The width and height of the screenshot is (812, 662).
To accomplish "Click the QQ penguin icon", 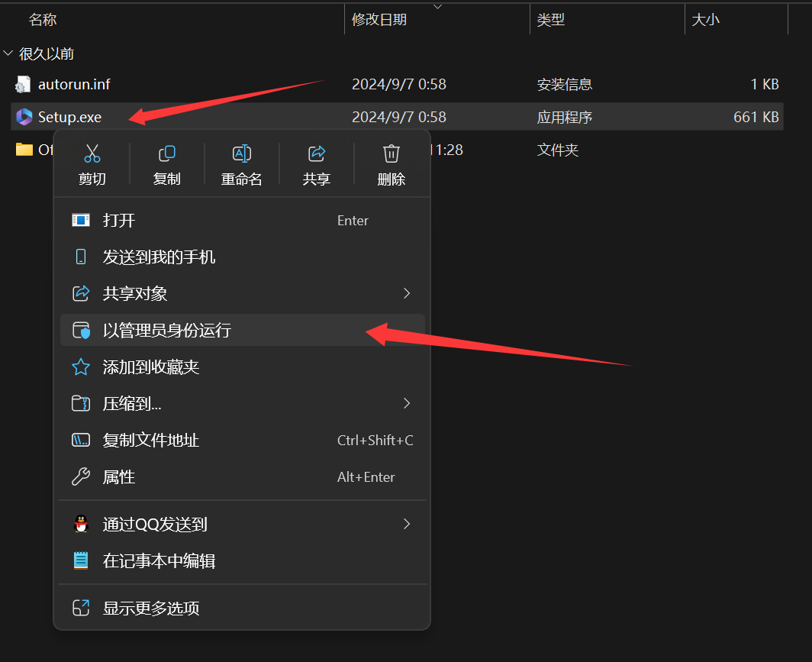I will click(x=81, y=524).
